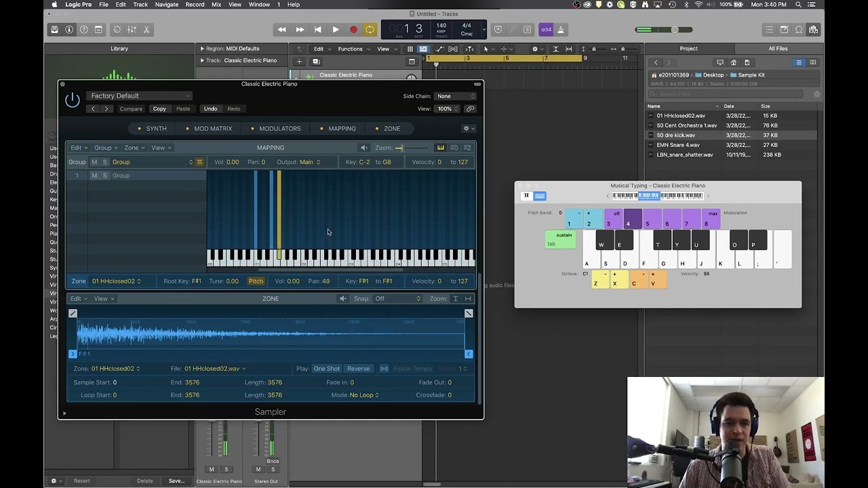
Task: Open Sampler gear settings menu
Action: [x=468, y=128]
